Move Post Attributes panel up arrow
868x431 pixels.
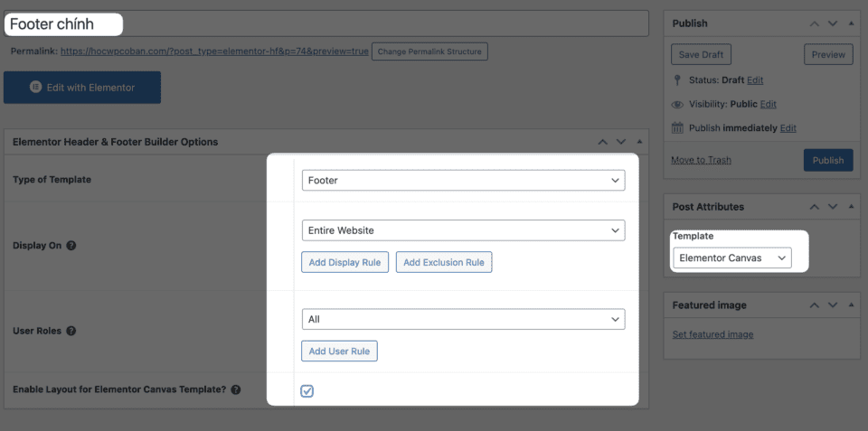815,207
